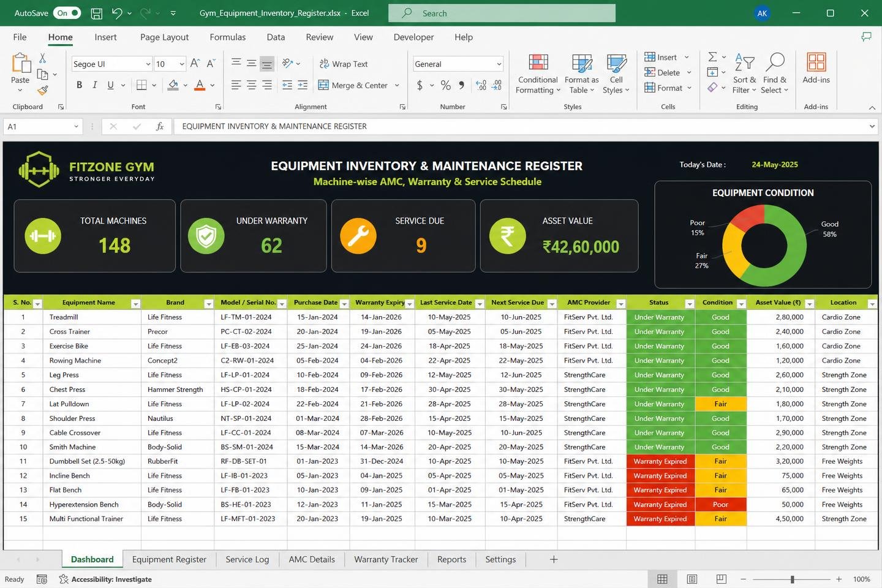Toggle Bold formatting
The image size is (882, 588).
tap(79, 85)
